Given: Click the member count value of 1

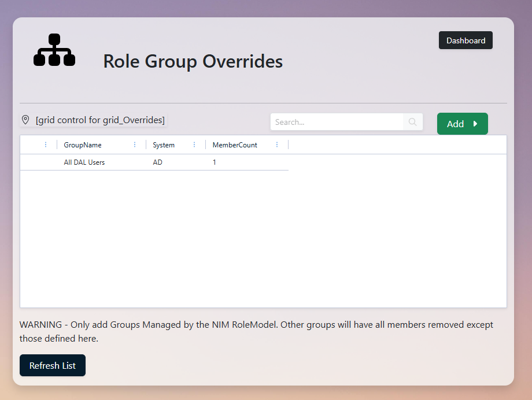Looking at the screenshot, I should pos(214,162).
